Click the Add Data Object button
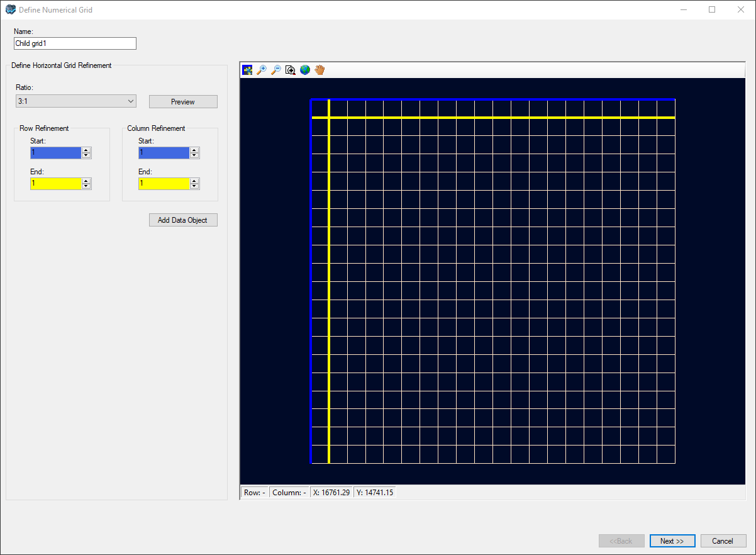 183,220
